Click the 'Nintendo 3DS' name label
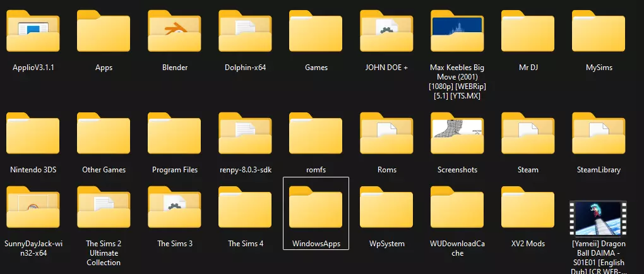The height and width of the screenshot is (274, 644). 33,170
